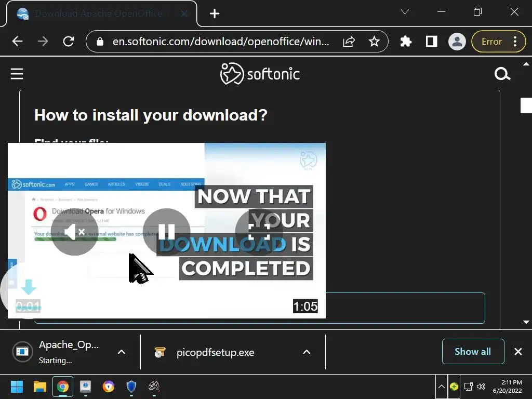
Task: Open File Explorer from the taskbar
Action: point(39,387)
